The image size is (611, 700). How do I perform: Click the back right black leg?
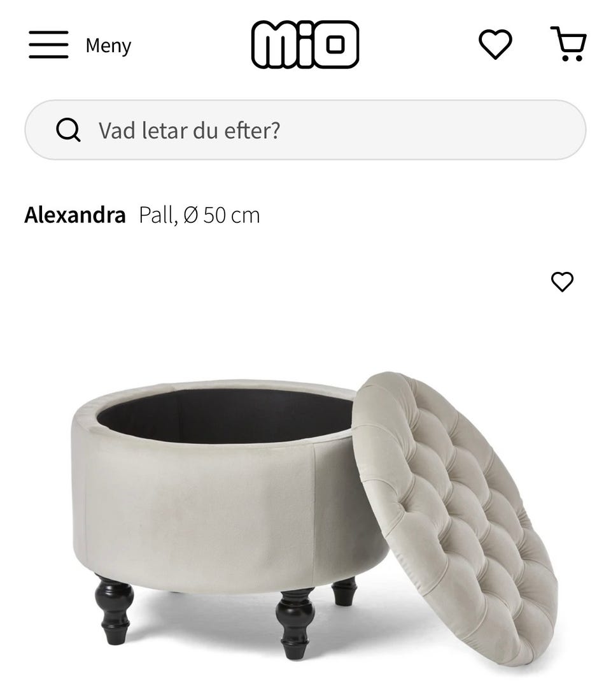click(344, 591)
